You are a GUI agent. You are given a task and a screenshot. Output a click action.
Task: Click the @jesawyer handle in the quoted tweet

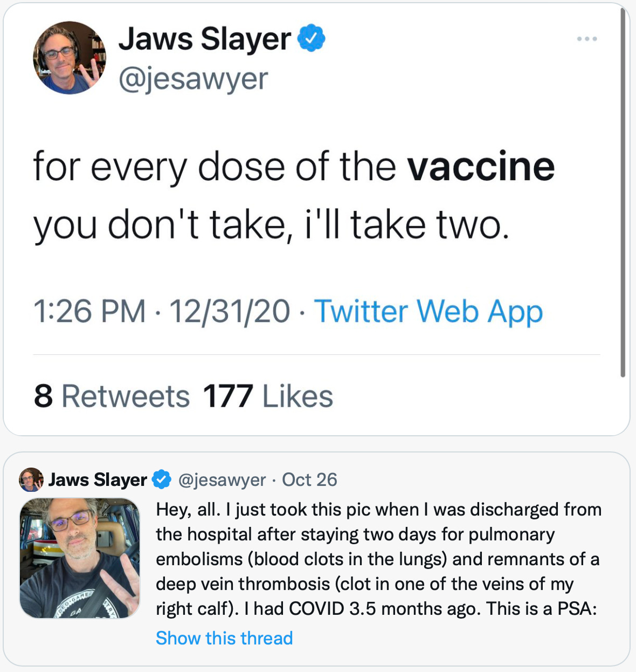pyautogui.click(x=222, y=479)
